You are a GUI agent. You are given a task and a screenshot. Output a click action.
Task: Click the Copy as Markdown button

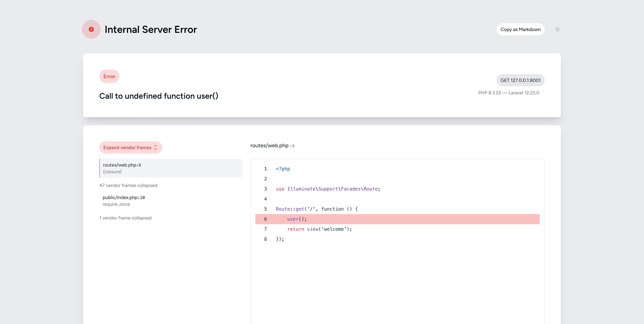pyautogui.click(x=520, y=29)
